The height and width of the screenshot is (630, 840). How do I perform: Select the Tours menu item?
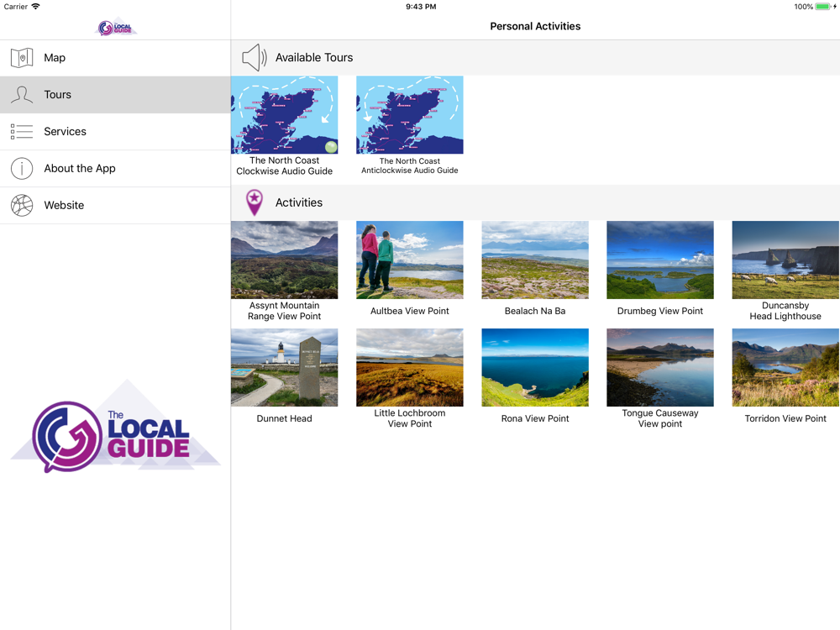pos(115,95)
